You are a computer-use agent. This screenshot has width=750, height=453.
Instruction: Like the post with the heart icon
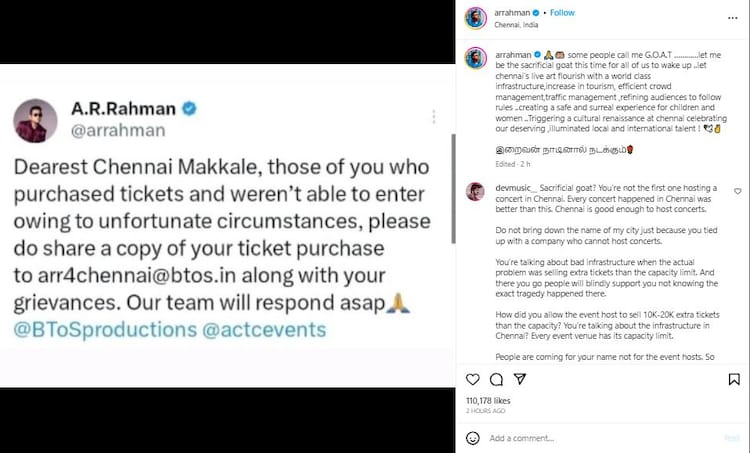[472, 380]
